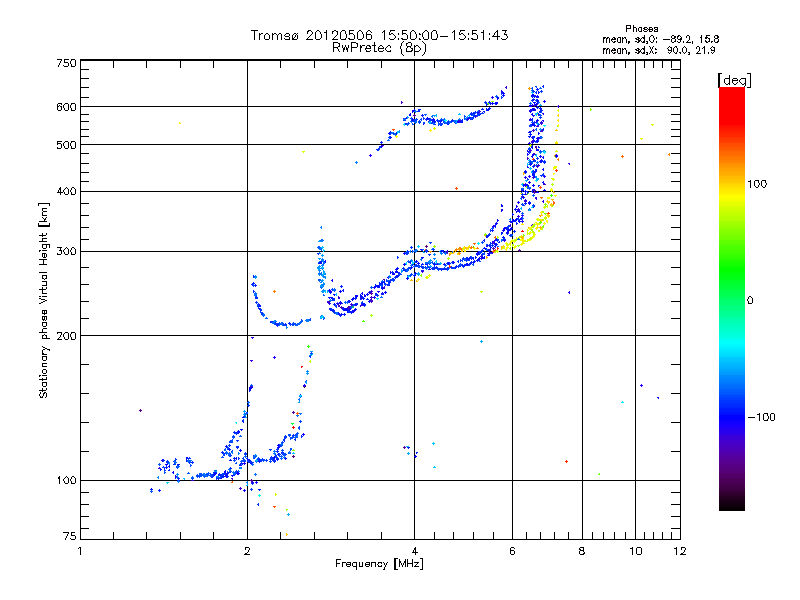Click the 200 tick label on height axis
This screenshot has height=600, width=800.
pos(66,335)
